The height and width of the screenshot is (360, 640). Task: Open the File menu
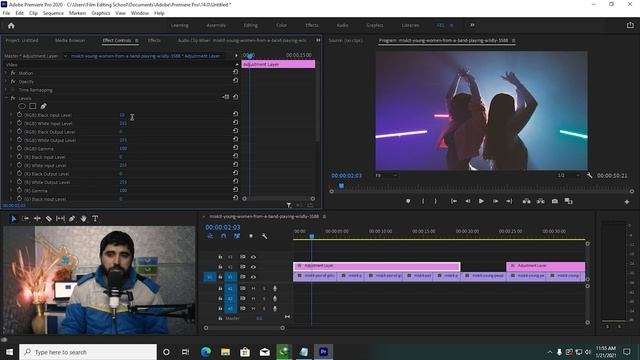[x=6, y=13]
